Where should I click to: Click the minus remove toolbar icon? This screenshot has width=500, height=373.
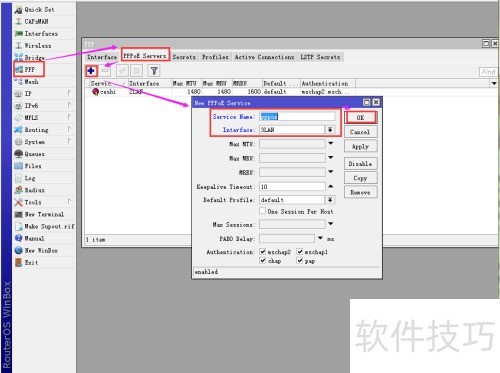pyautogui.click(x=105, y=71)
